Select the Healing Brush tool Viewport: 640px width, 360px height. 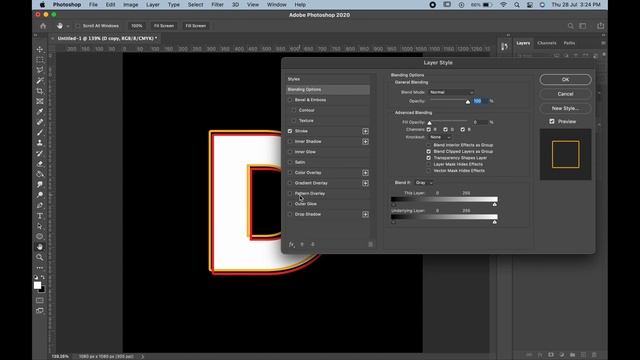pyautogui.click(x=40, y=122)
